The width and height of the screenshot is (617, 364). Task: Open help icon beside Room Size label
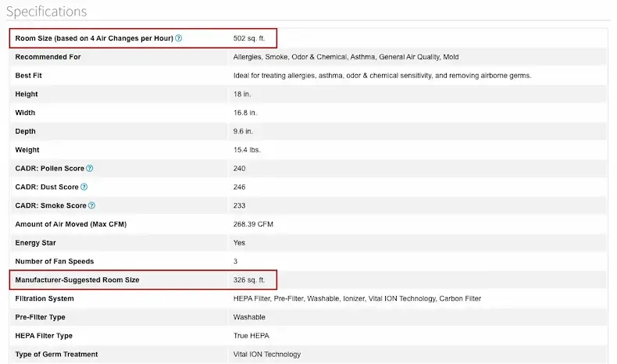point(179,38)
